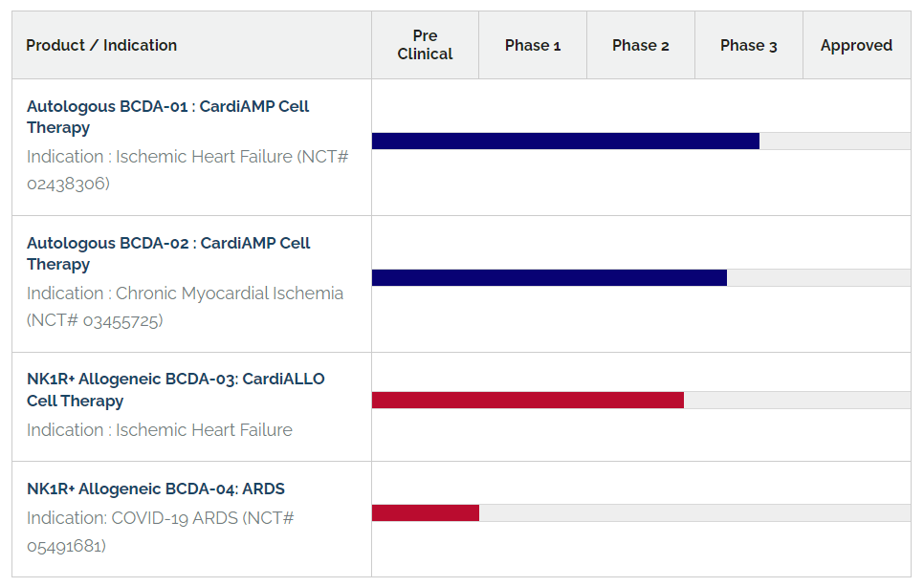Click gray unfilled part of BCDA-01 bar

tap(835, 141)
